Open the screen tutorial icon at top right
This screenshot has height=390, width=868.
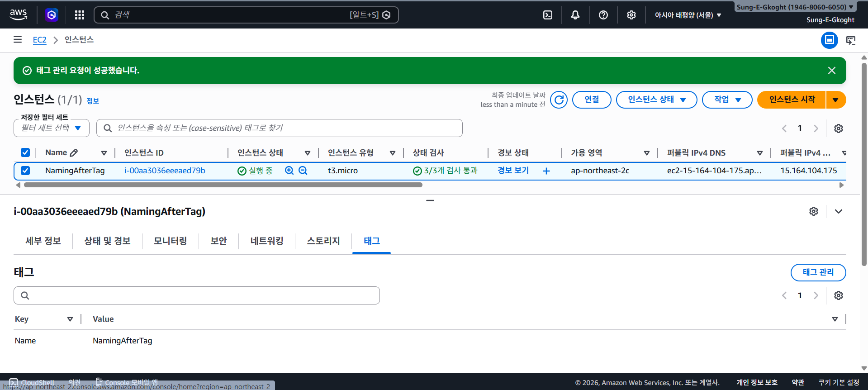point(851,40)
